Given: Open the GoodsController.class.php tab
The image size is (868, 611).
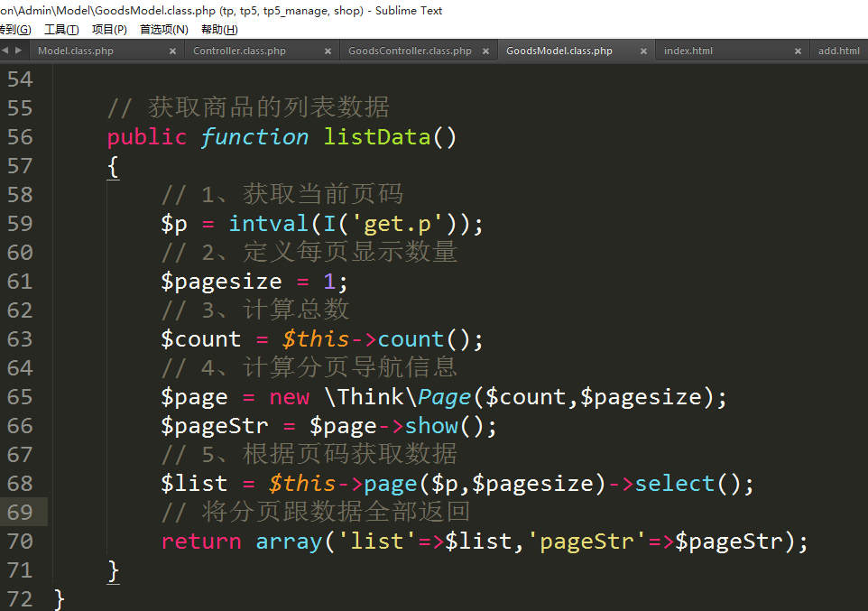Looking at the screenshot, I should (410, 51).
